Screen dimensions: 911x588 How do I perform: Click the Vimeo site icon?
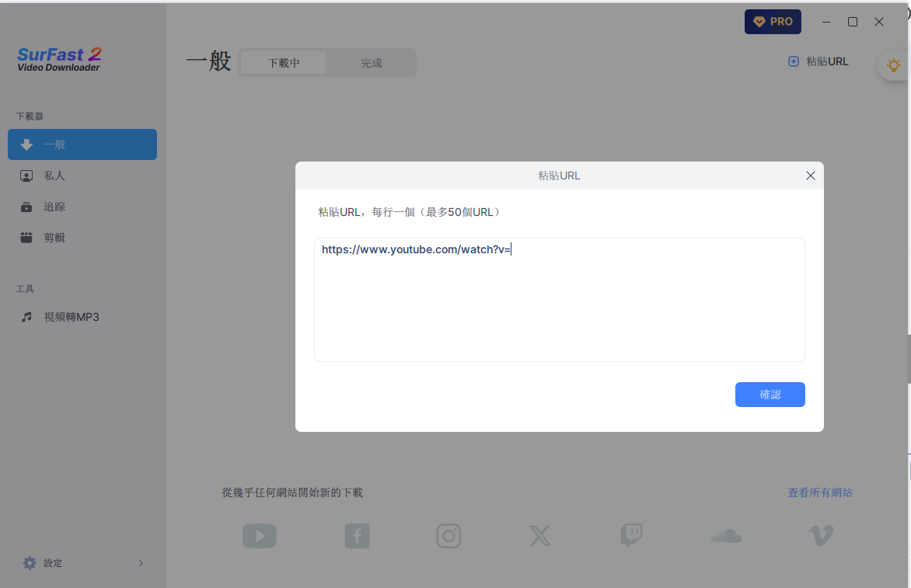click(821, 536)
